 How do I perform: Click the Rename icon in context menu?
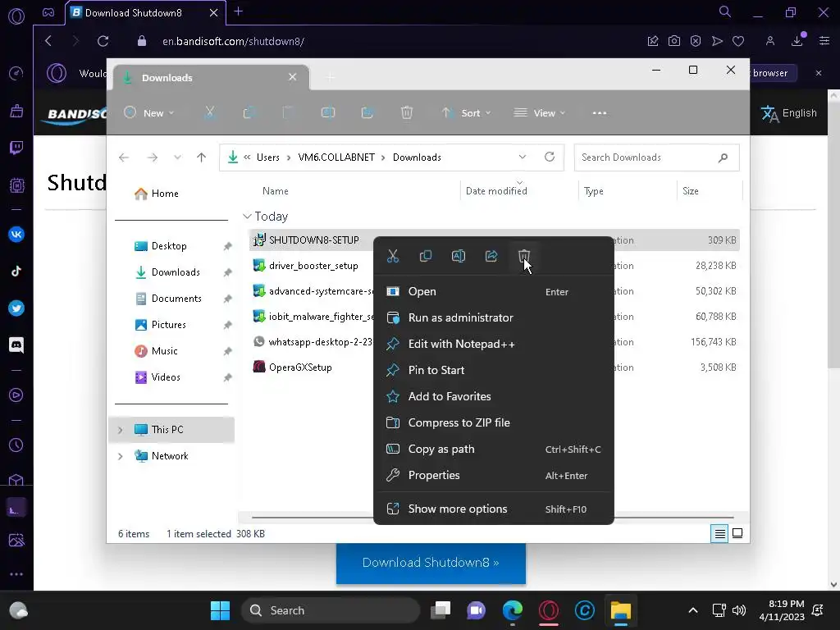click(459, 256)
